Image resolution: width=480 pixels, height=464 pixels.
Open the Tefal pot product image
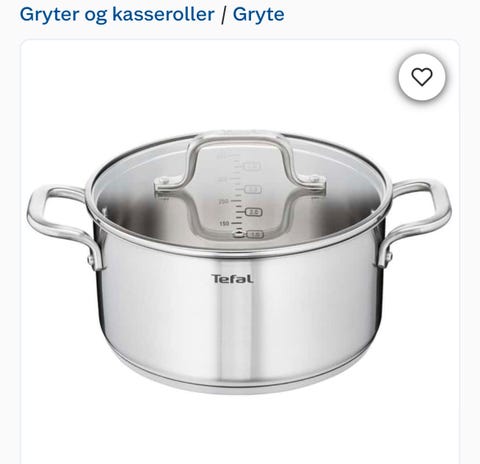(x=239, y=262)
